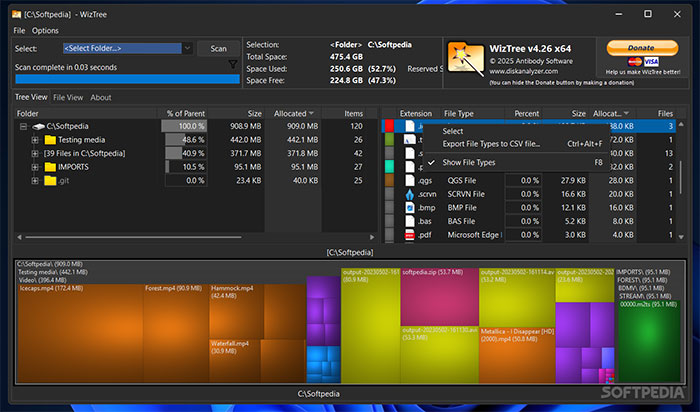Switch to the File View tab
The height and width of the screenshot is (412, 700).
pos(68,97)
